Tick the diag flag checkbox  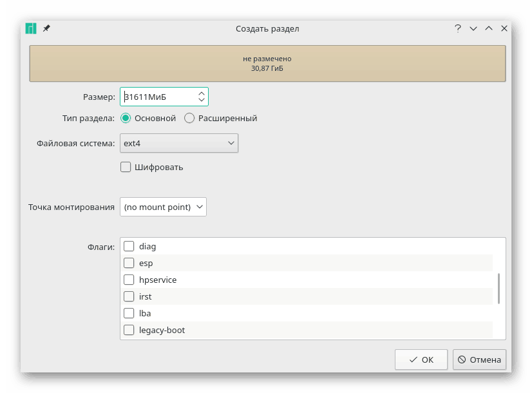point(129,246)
